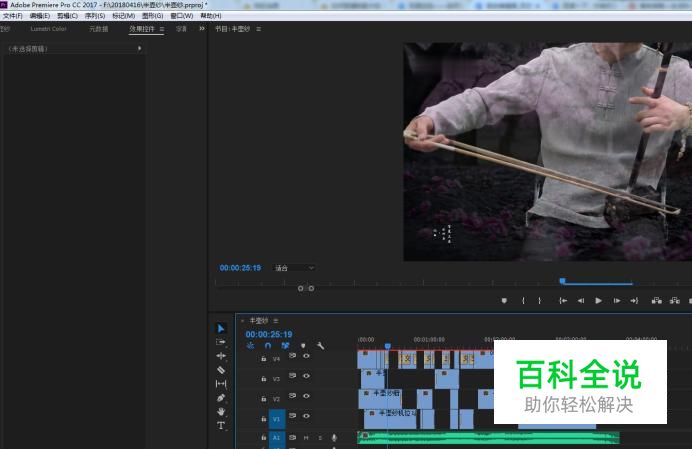This screenshot has height=449, width=692.
Task: Click timeline timecode 00:00:25:19
Action: pyautogui.click(x=269, y=334)
